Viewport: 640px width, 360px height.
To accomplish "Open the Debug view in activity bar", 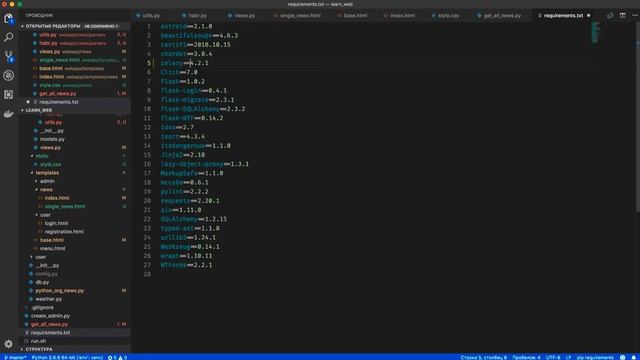I will click(9, 75).
